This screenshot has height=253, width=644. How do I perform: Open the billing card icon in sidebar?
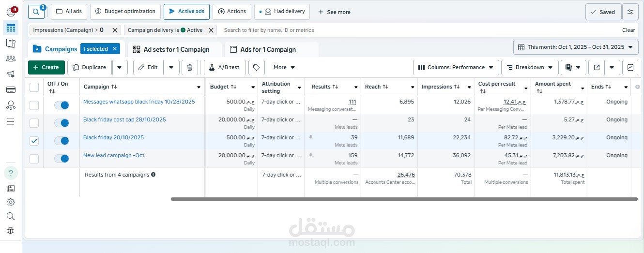point(11,89)
